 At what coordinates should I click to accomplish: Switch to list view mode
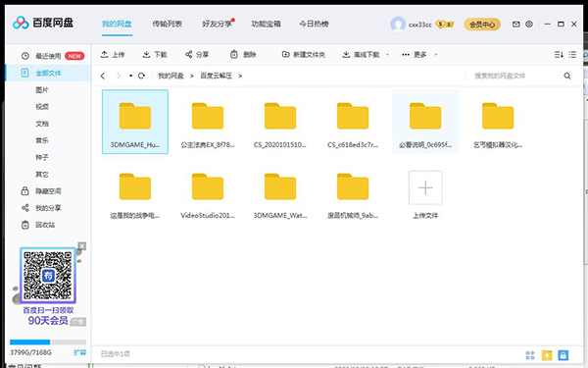coord(572,55)
